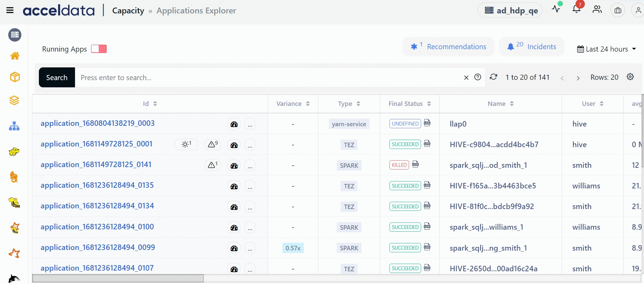644x284 pixels.
Task: Open the Incidents tab
Action: (x=532, y=46)
